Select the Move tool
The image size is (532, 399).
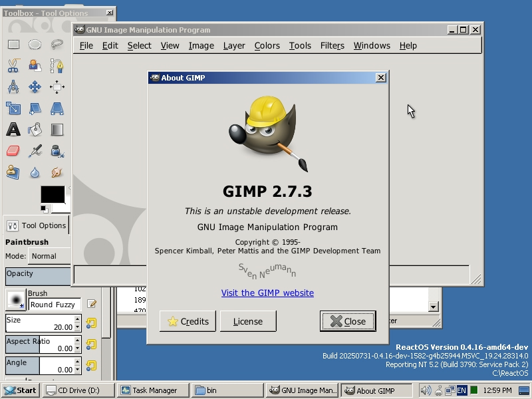(x=34, y=85)
